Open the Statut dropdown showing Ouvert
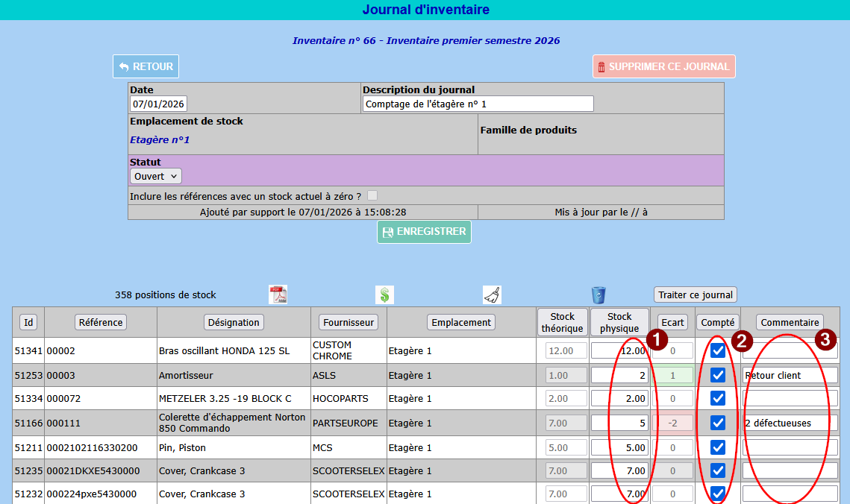Screen dimensions: 850x504 click(155, 177)
